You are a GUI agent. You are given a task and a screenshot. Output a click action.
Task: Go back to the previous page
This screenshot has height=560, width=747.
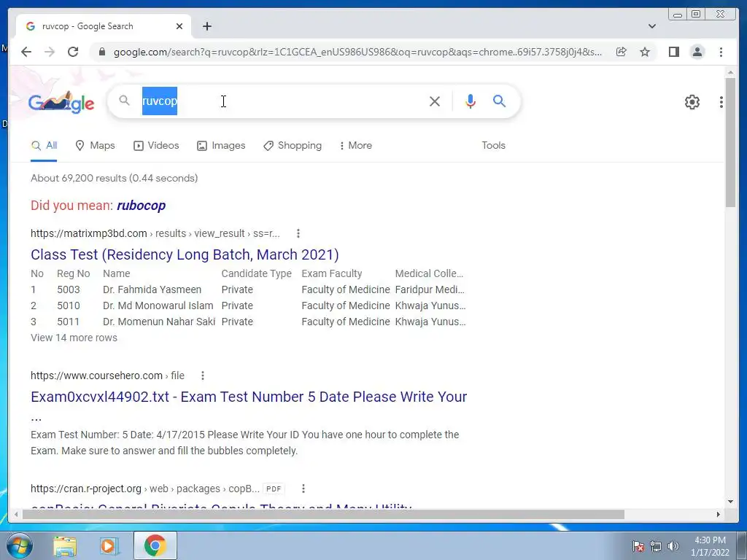[26, 52]
